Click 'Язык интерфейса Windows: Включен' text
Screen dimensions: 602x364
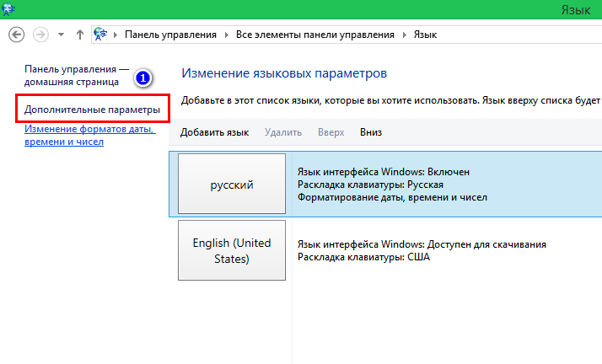click(384, 172)
